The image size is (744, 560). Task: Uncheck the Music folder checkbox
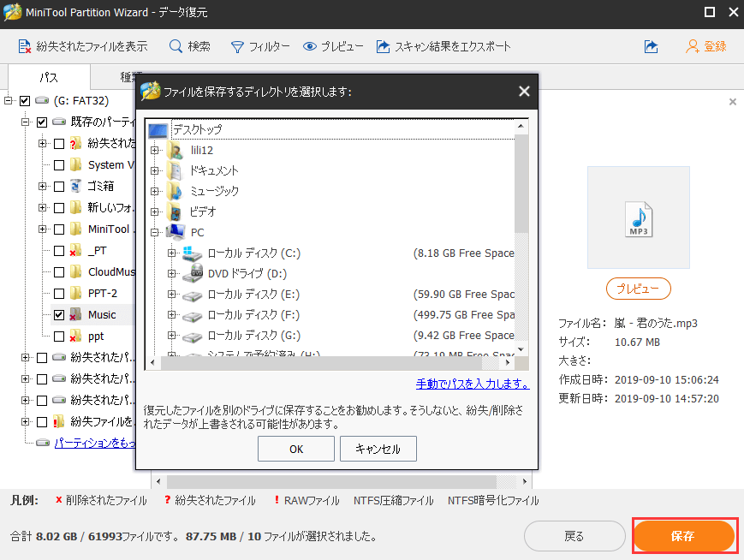point(59,314)
